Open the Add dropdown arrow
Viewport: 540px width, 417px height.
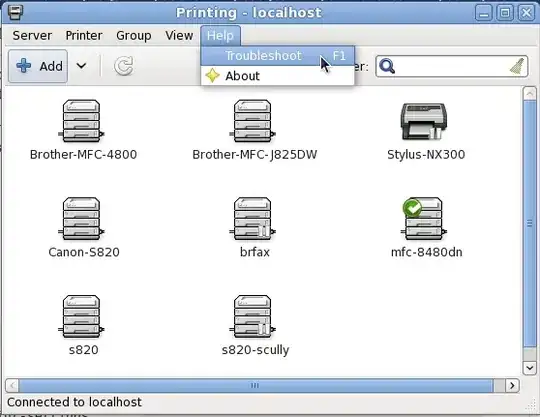[81, 65]
